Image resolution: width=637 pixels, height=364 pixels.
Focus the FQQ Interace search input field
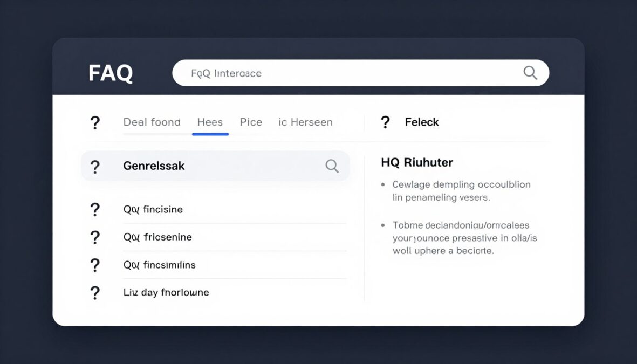click(x=345, y=73)
